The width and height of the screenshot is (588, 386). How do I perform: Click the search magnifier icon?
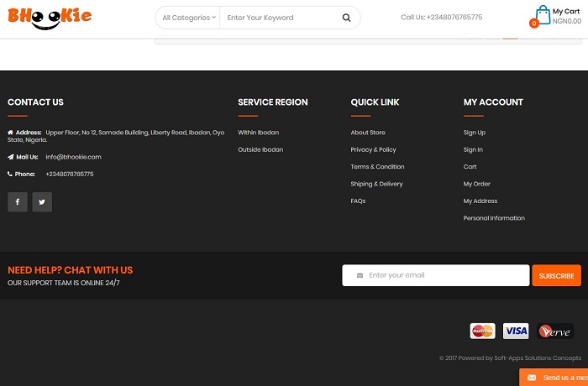point(347,18)
